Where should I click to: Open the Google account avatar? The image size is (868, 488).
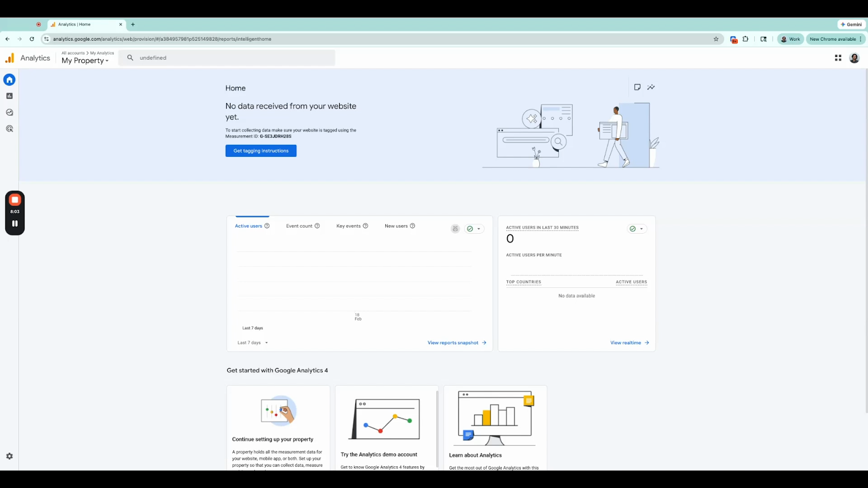click(854, 58)
